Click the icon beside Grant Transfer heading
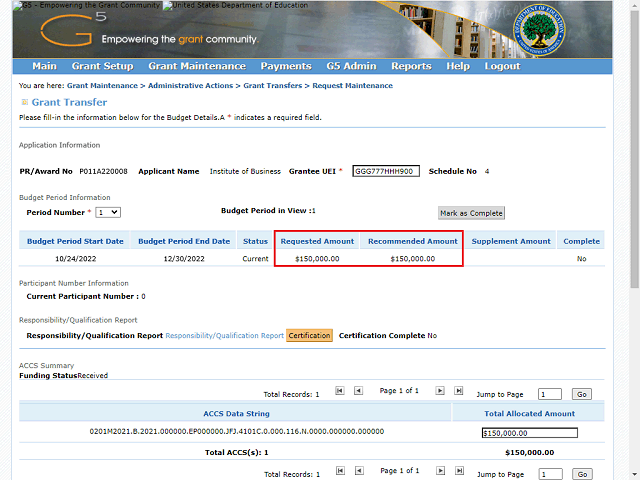This screenshot has width=640, height=480. tap(24, 102)
